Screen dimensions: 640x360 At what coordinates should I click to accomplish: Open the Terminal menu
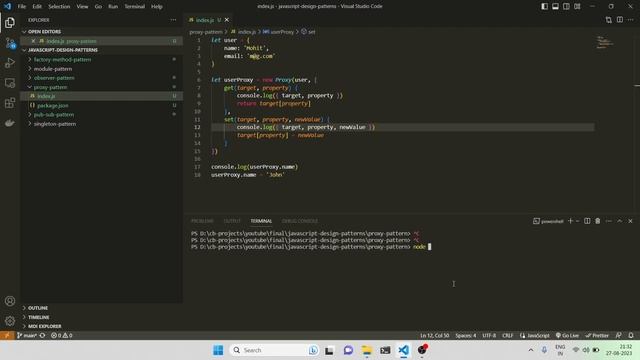click(x=134, y=6)
